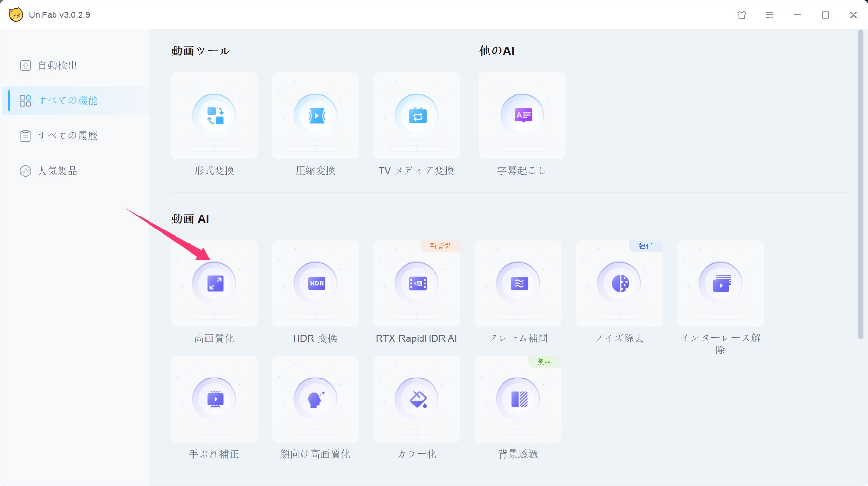Screen dimensions: 868x486
Task: Launch RTX RapidHDR AI
Action: click(x=416, y=283)
